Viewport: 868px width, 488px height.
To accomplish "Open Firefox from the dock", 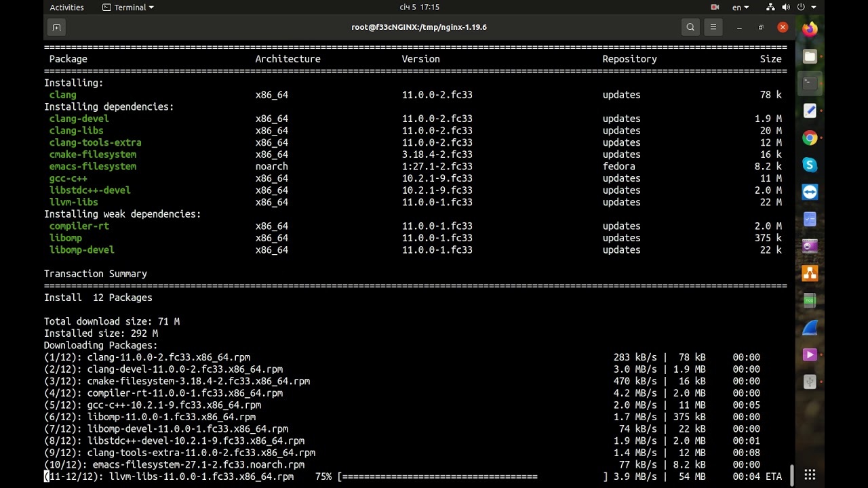I will [810, 29].
